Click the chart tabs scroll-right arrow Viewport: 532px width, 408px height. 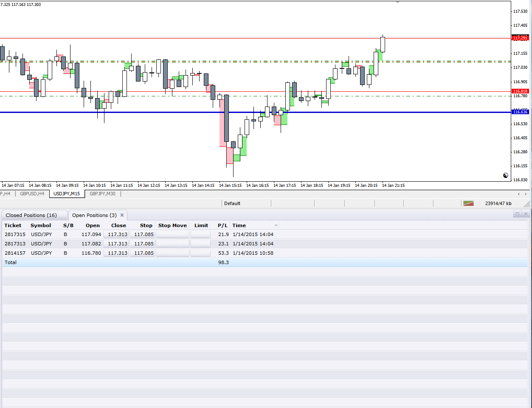[526, 194]
